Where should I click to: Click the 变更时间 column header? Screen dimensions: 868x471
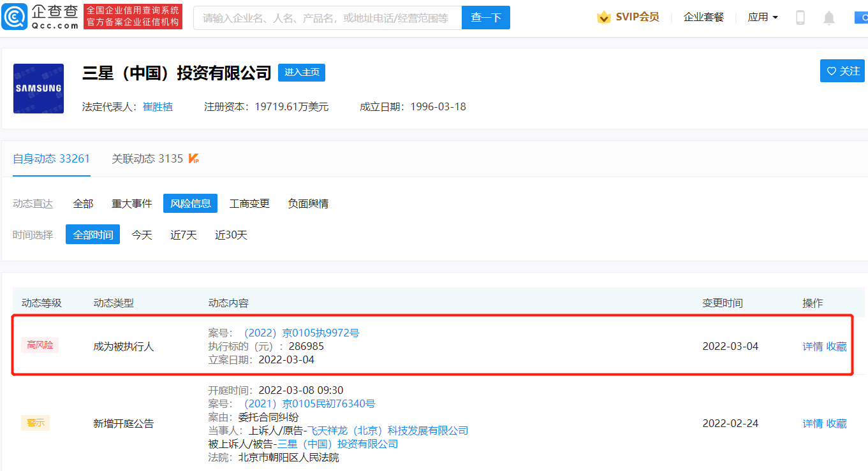(723, 303)
